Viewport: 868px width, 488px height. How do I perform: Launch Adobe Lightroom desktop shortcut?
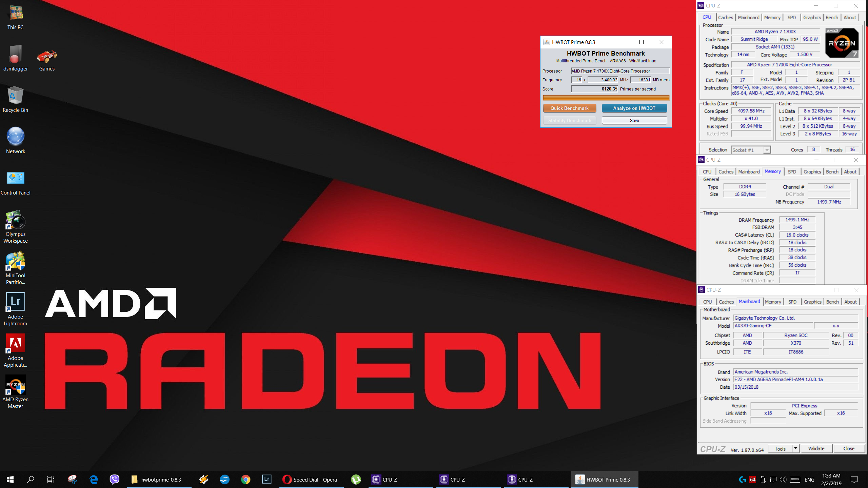point(16,309)
